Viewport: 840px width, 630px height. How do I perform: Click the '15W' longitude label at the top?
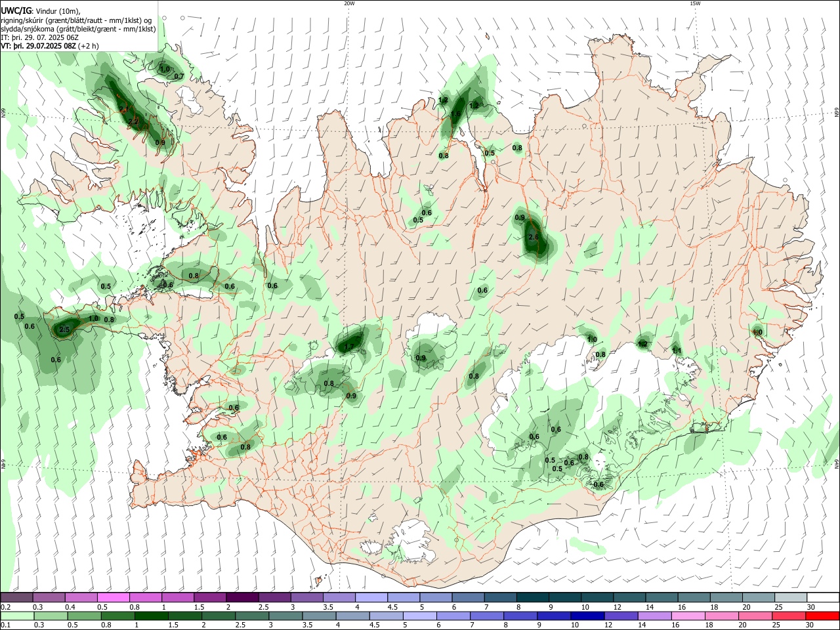[695, 3]
